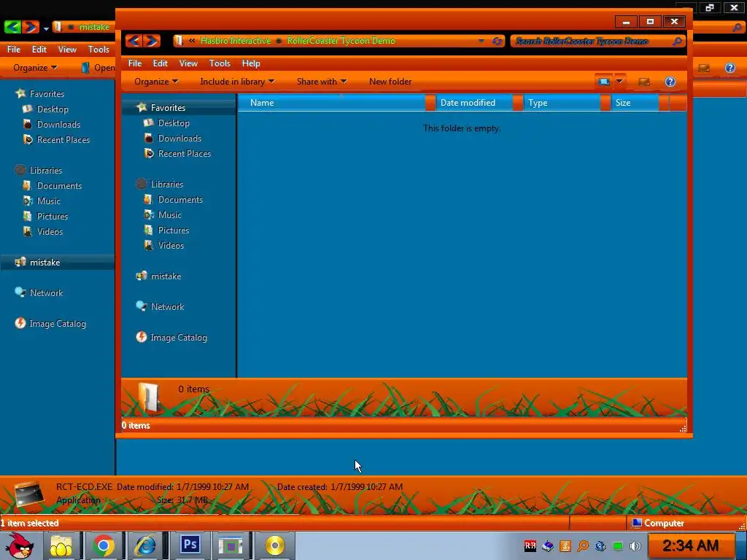This screenshot has width=747, height=560.
Task: Expand hidden breadcrumb chevrons in front address bar
Action: coord(192,41)
